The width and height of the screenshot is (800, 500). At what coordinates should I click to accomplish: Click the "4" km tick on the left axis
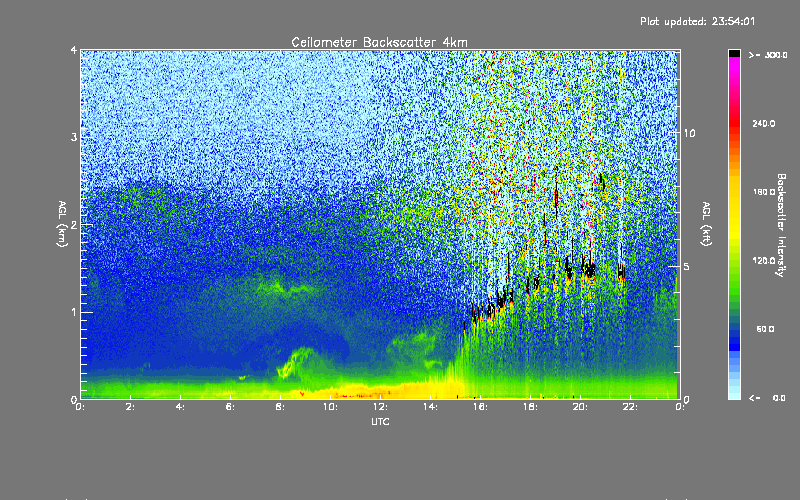pos(74,50)
